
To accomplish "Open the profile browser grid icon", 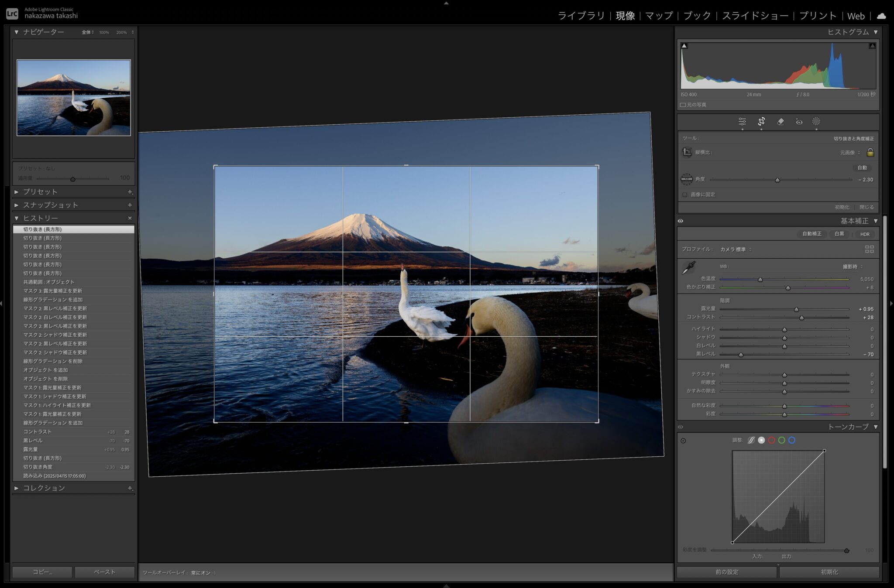I will (x=869, y=249).
